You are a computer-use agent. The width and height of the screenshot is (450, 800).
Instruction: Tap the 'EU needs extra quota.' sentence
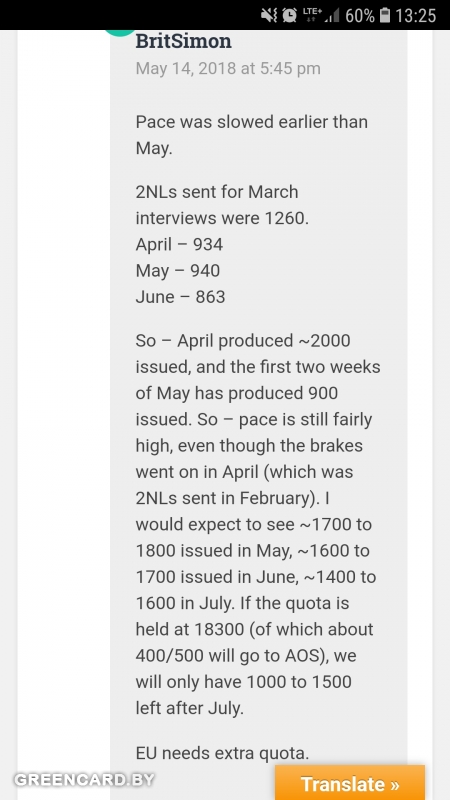pos(222,753)
